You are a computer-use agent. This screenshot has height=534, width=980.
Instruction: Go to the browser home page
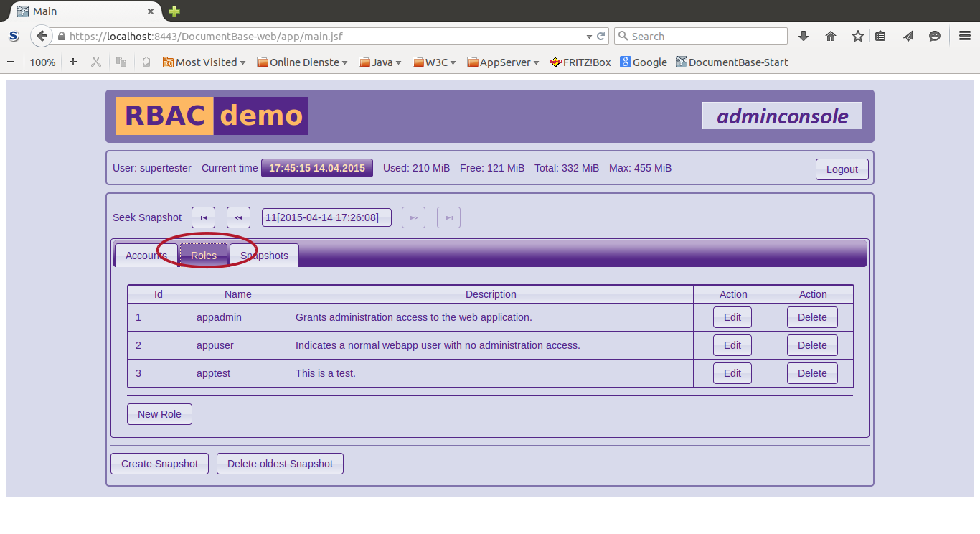click(831, 36)
